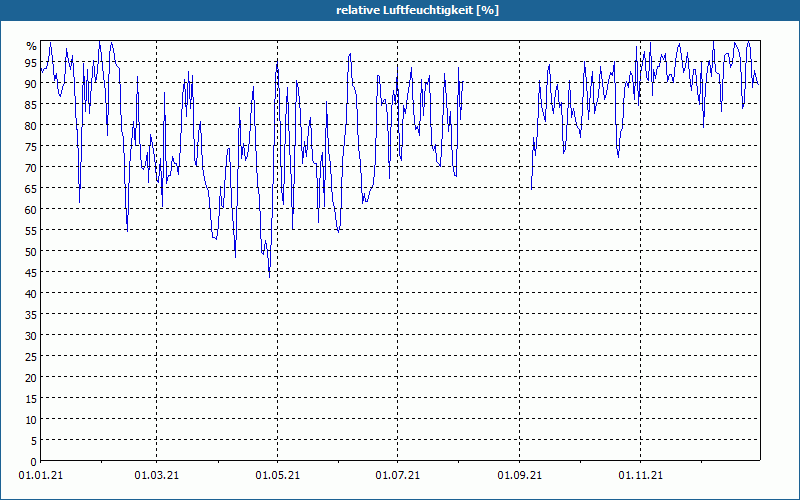
Task: Click the 35 y-axis label
Action: click(x=31, y=314)
